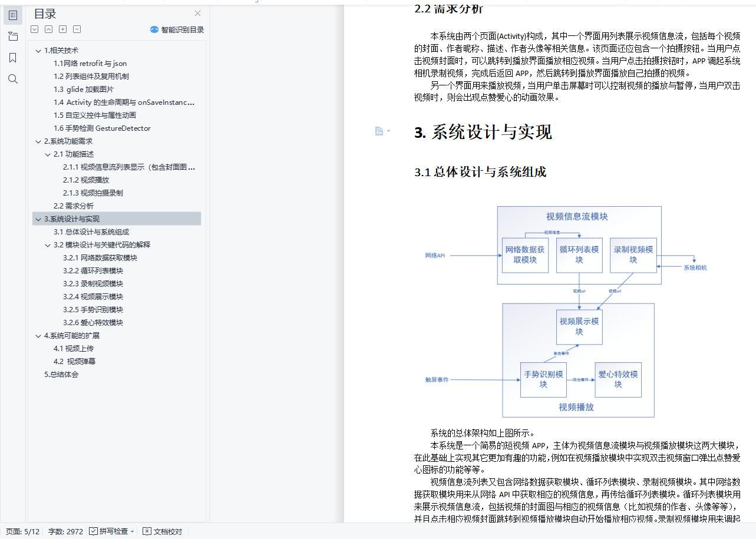
Task: Go to 1.6 手势检测 GestureDetector
Action: click(x=102, y=128)
